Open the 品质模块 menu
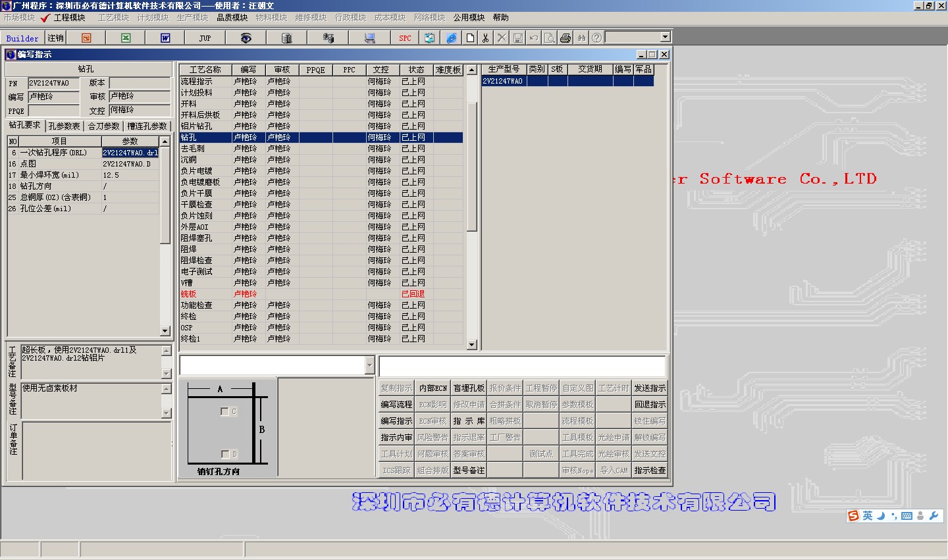The height and width of the screenshot is (560, 948). pos(232,18)
